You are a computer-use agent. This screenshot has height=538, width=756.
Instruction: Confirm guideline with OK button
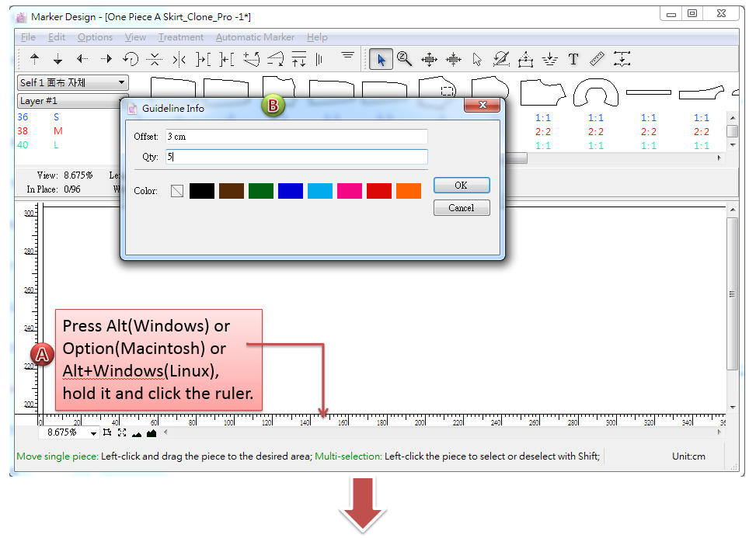click(x=461, y=186)
